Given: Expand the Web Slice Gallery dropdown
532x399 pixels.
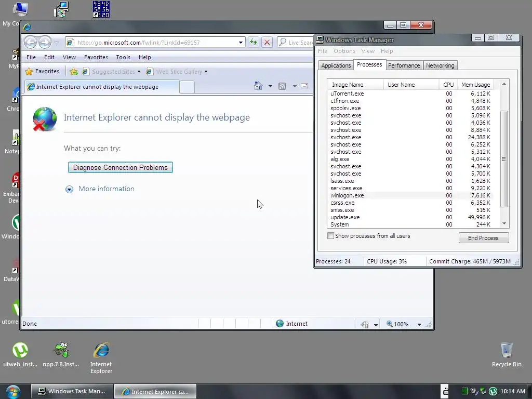Looking at the screenshot, I should click(206, 72).
